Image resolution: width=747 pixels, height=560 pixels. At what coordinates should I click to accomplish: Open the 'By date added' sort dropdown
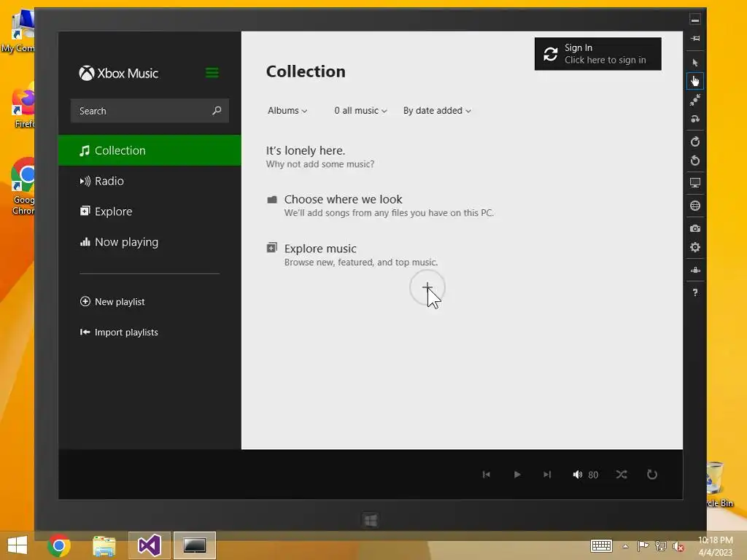point(438,111)
